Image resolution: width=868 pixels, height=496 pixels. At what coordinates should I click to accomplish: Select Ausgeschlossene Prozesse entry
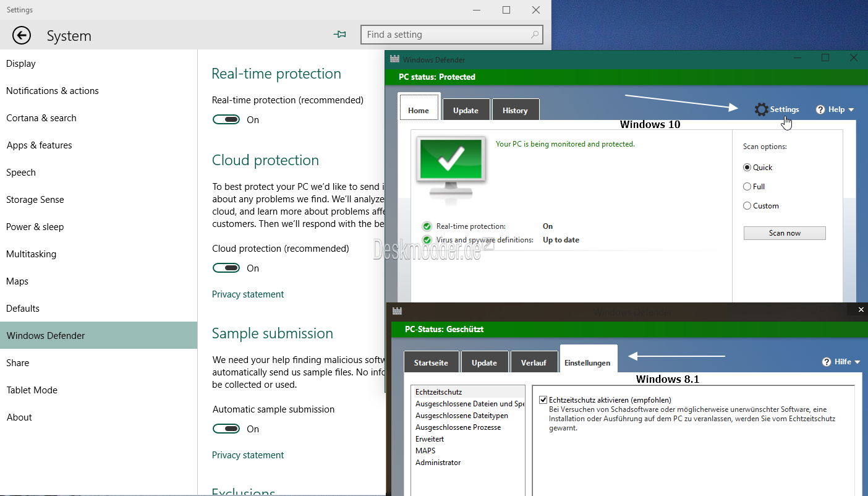click(x=468, y=427)
